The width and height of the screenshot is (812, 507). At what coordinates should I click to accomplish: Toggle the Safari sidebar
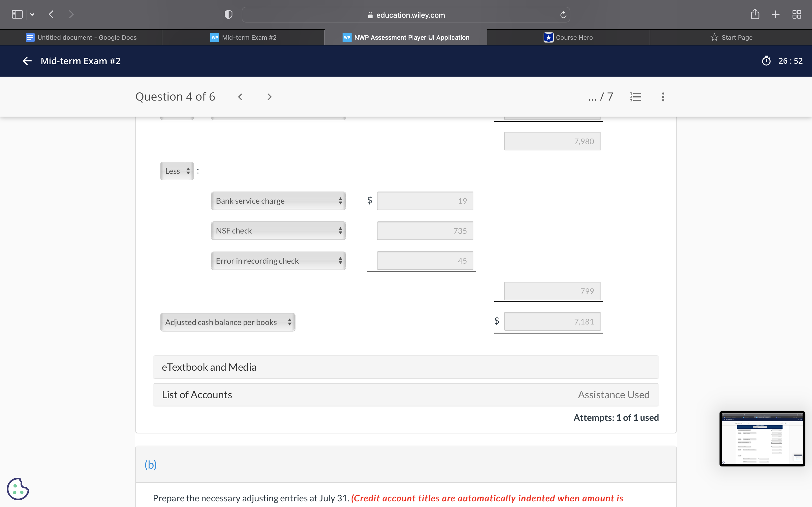pyautogui.click(x=17, y=14)
